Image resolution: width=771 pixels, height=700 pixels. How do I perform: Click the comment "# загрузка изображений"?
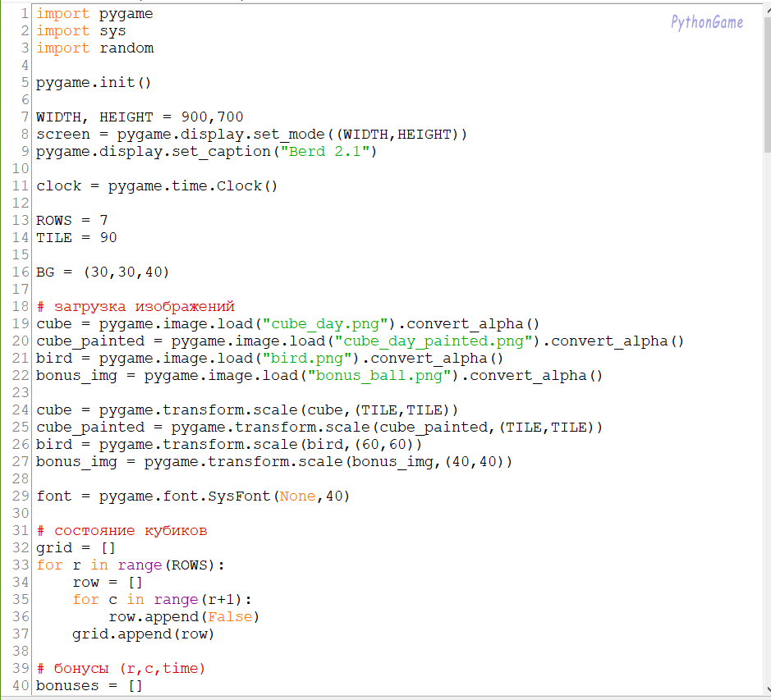point(135,306)
